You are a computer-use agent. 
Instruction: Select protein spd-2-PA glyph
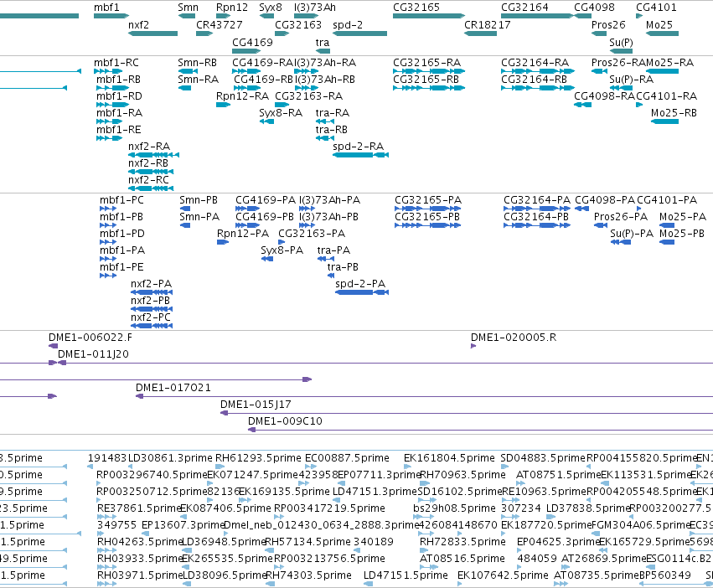(362, 292)
